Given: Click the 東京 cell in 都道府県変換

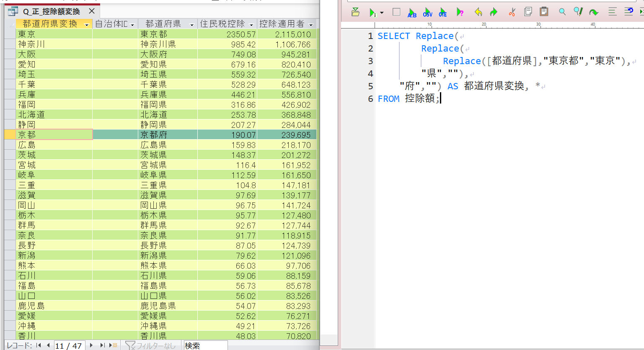Looking at the screenshot, I should click(54, 34).
